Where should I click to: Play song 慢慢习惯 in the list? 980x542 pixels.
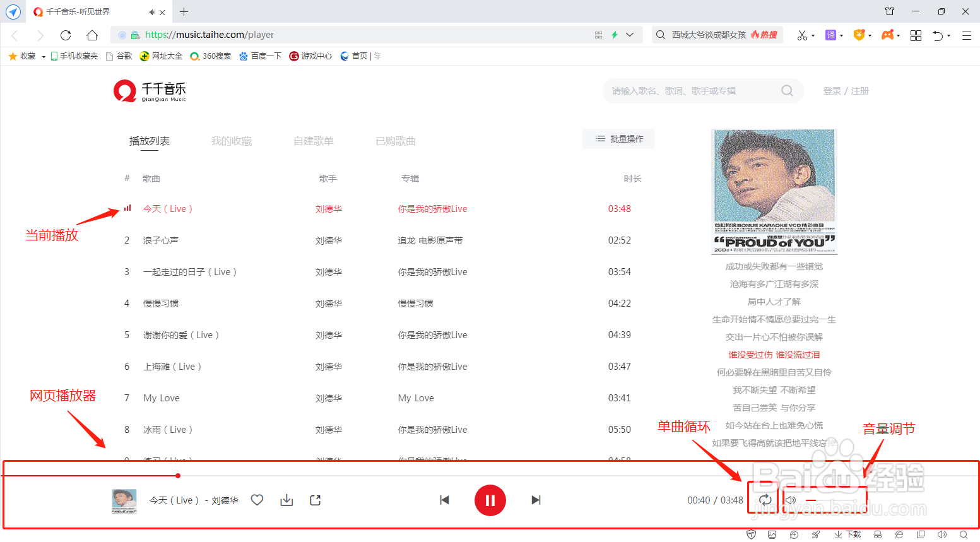pyautogui.click(x=161, y=303)
